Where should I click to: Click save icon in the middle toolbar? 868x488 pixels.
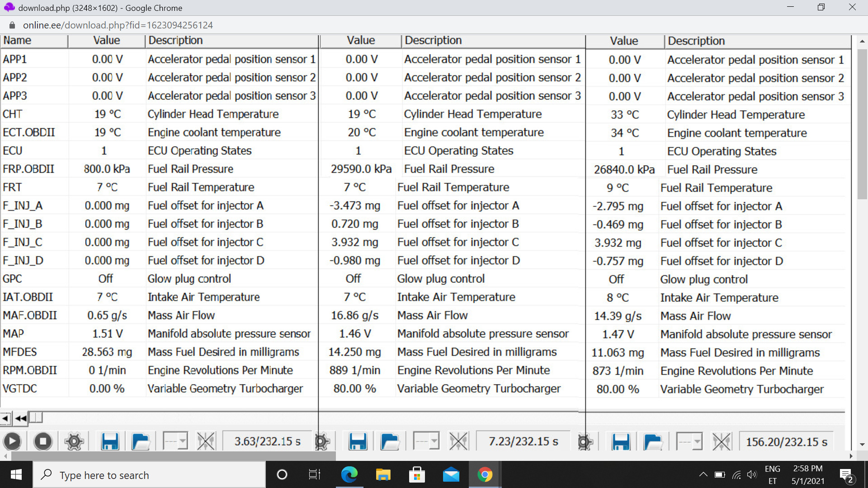pos(358,441)
